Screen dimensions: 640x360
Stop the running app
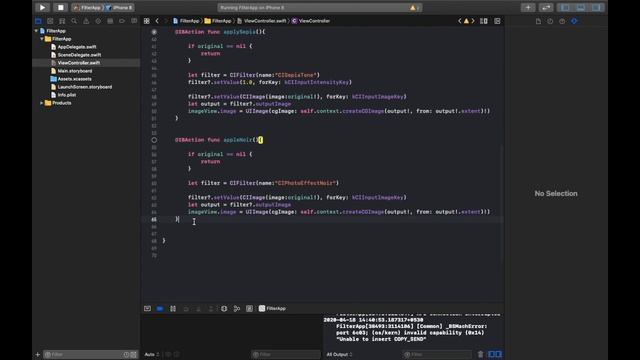coord(60,7)
